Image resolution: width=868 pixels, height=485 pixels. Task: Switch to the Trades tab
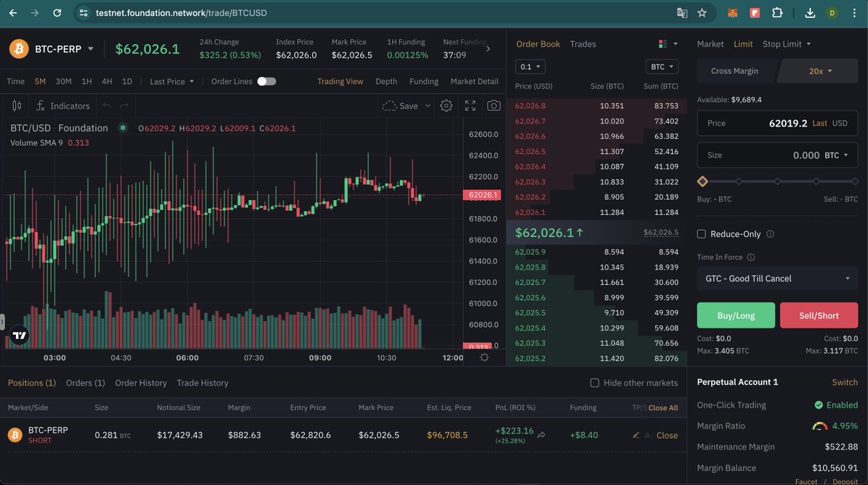point(583,44)
